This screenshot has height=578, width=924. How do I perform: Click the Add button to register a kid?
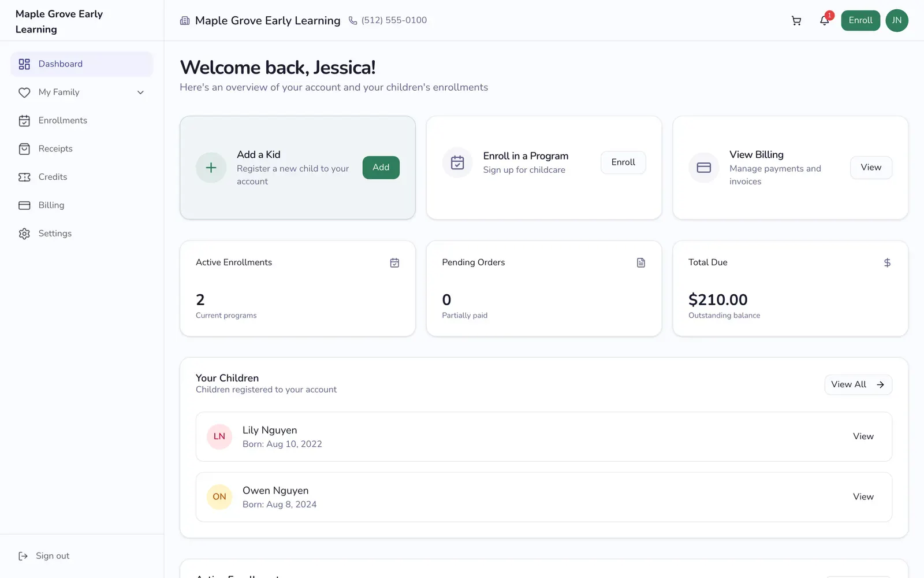coord(381,168)
